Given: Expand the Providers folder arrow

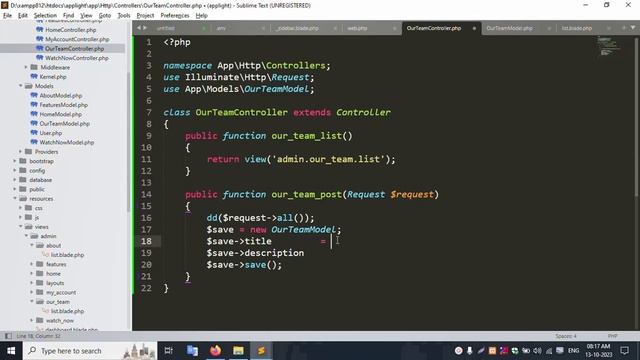Looking at the screenshot, I should (x=20, y=151).
